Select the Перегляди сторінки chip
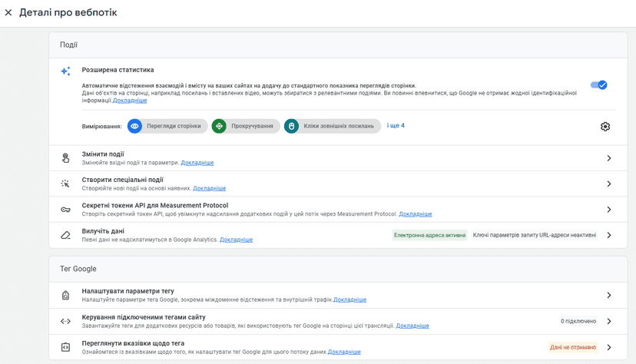Screen dimensions: 636x364 coord(167,126)
